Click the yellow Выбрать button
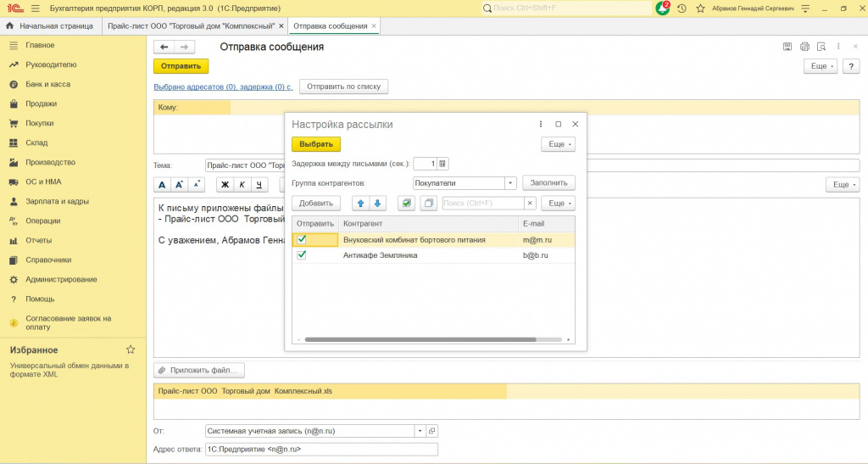Image resolution: width=868 pixels, height=464 pixels. (316, 144)
